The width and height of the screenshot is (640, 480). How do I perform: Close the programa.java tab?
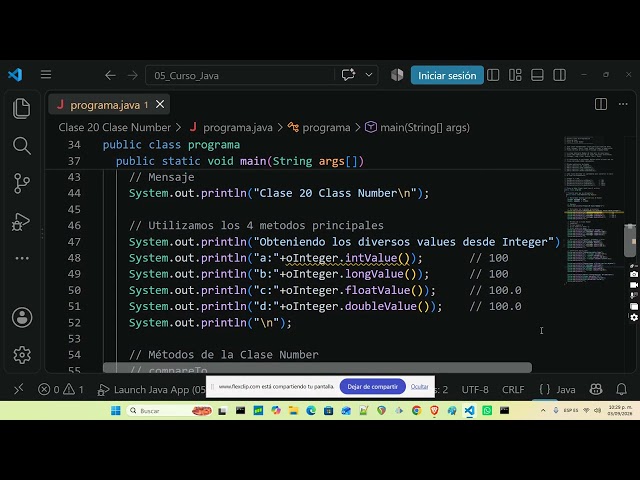tap(160, 104)
